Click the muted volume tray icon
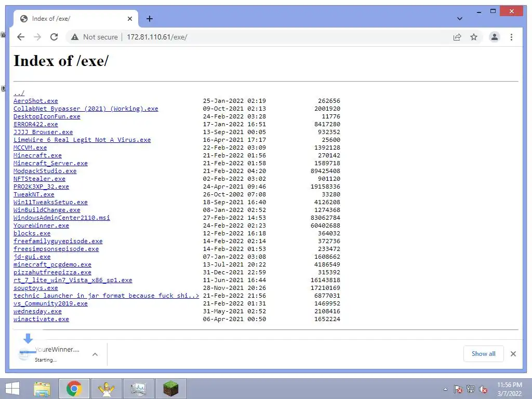 click(483, 389)
